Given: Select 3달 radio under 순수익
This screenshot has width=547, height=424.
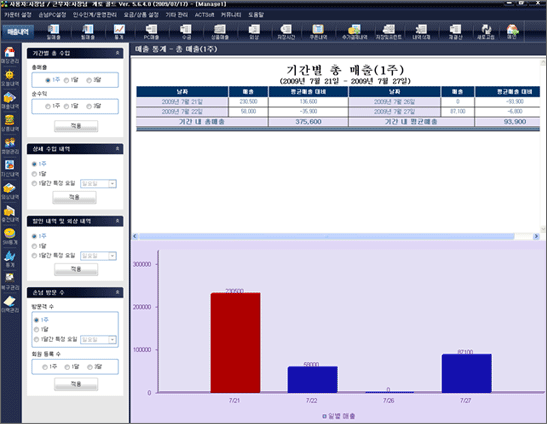Looking at the screenshot, I should pos(89,106).
